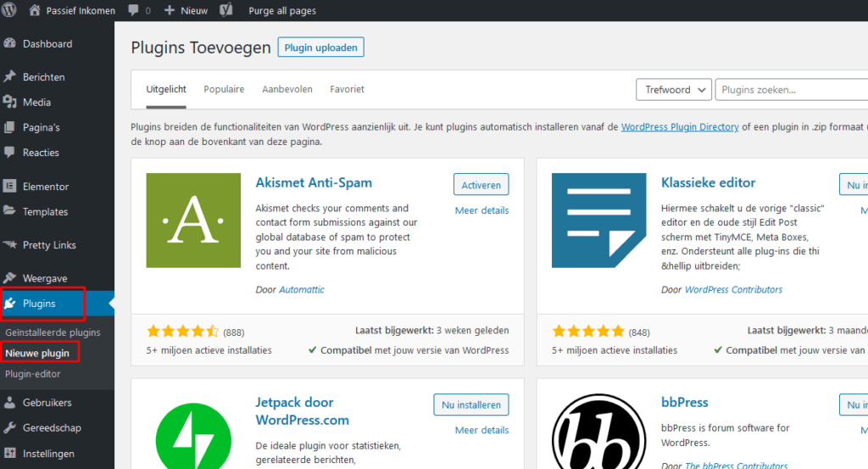Click Nu installeren for Jetpack
The width and height of the screenshot is (868, 469).
pos(471,405)
